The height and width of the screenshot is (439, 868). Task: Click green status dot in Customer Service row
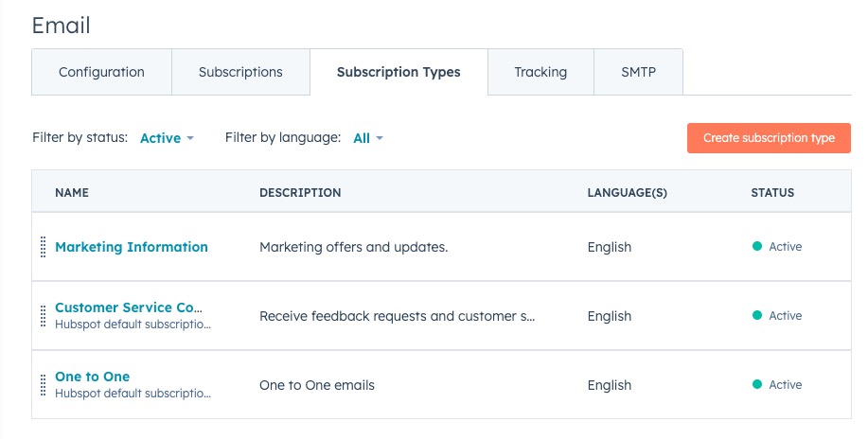[x=756, y=316]
